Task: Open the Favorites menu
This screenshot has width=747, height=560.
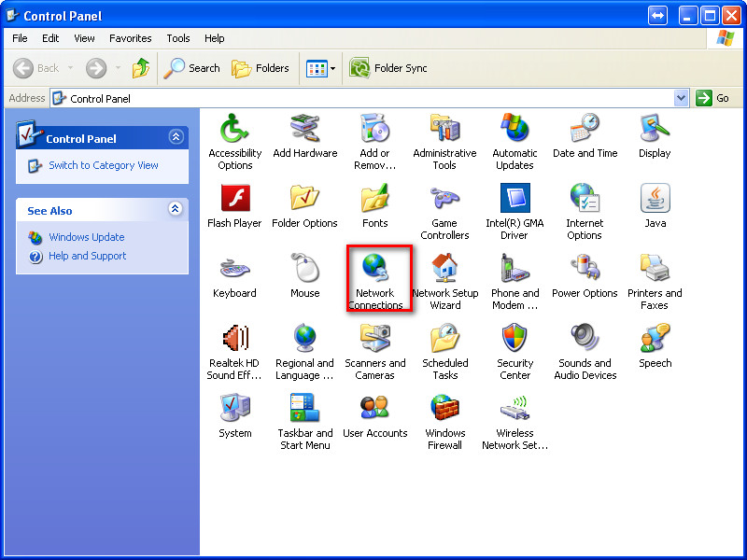Action: tap(130, 38)
